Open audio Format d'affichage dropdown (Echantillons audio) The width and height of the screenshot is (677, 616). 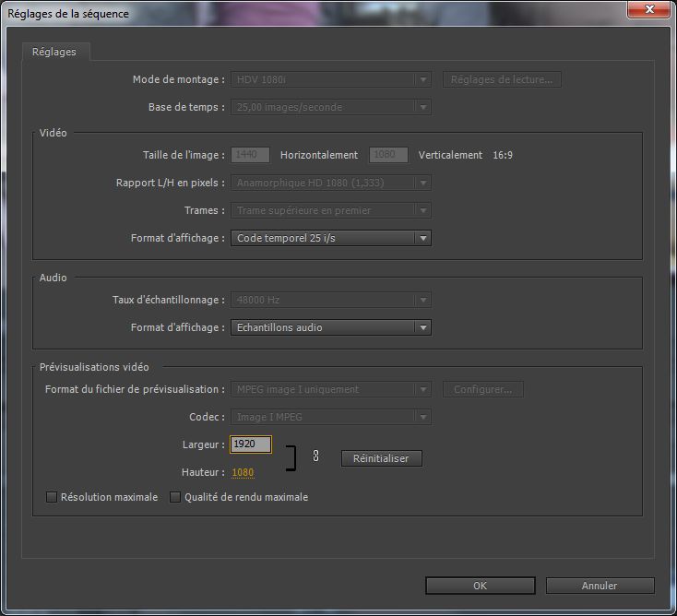331,327
